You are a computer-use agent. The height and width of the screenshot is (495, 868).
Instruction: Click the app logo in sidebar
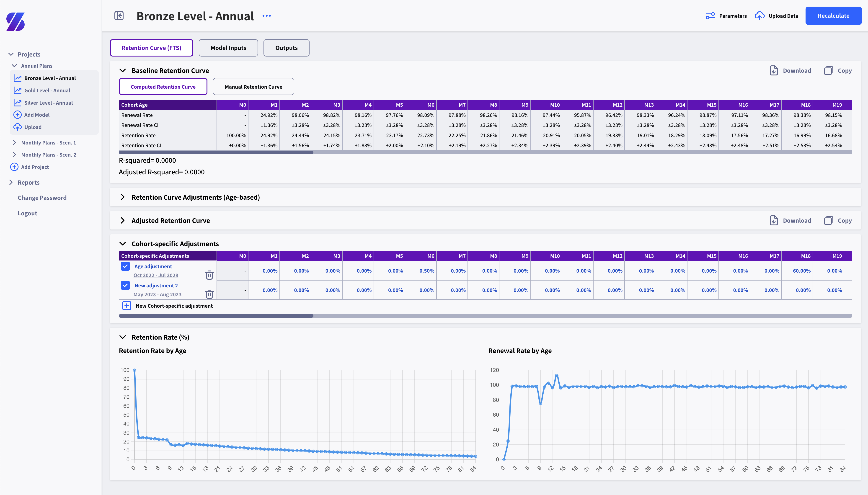point(16,21)
